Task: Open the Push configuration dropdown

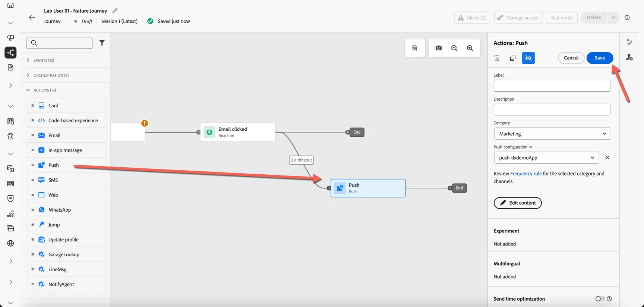Action: [x=547, y=158]
